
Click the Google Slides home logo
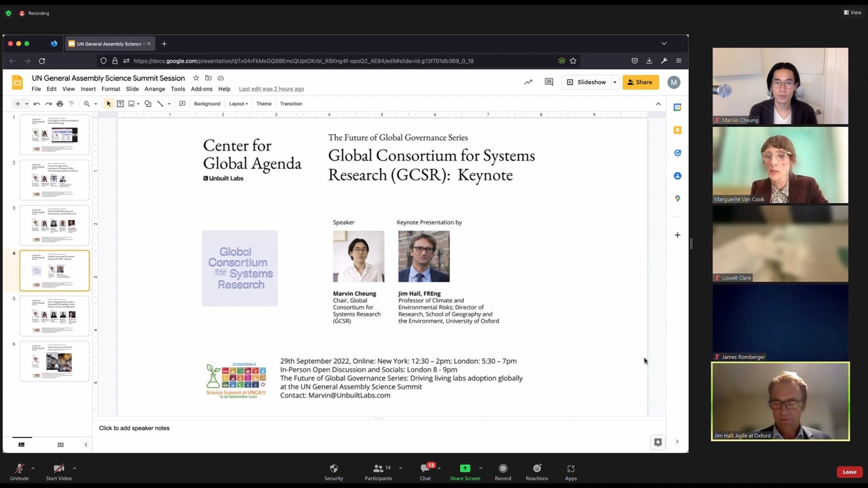coord(17,82)
